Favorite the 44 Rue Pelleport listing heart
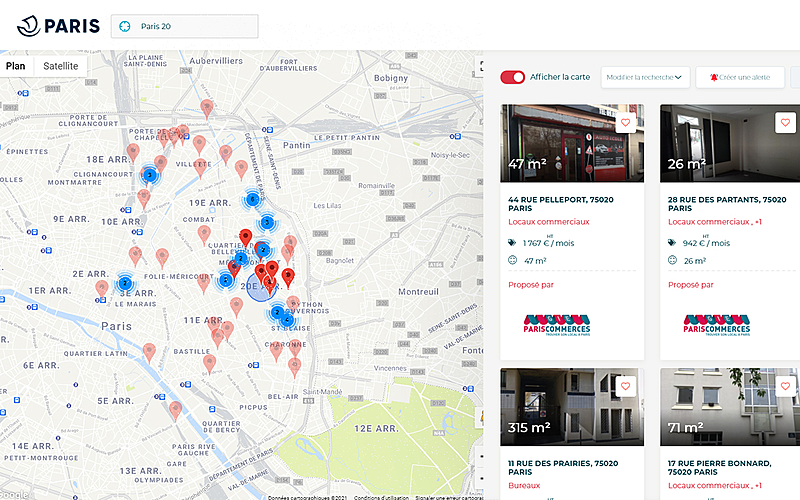The height and width of the screenshot is (500, 800). point(626,122)
